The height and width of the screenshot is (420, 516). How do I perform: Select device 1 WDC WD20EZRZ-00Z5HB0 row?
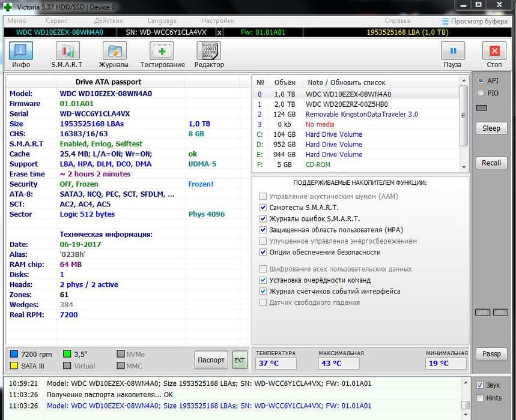point(356,104)
